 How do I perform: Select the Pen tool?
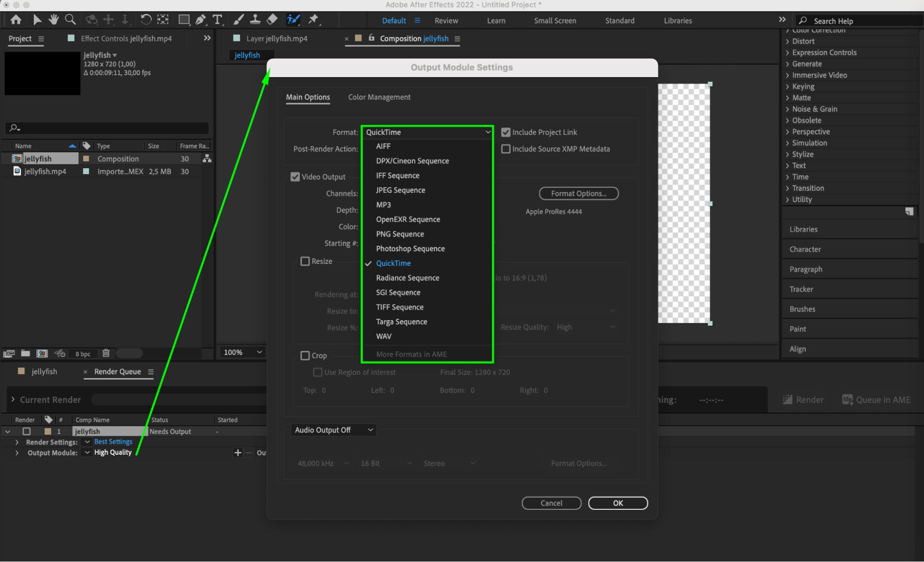pyautogui.click(x=201, y=19)
